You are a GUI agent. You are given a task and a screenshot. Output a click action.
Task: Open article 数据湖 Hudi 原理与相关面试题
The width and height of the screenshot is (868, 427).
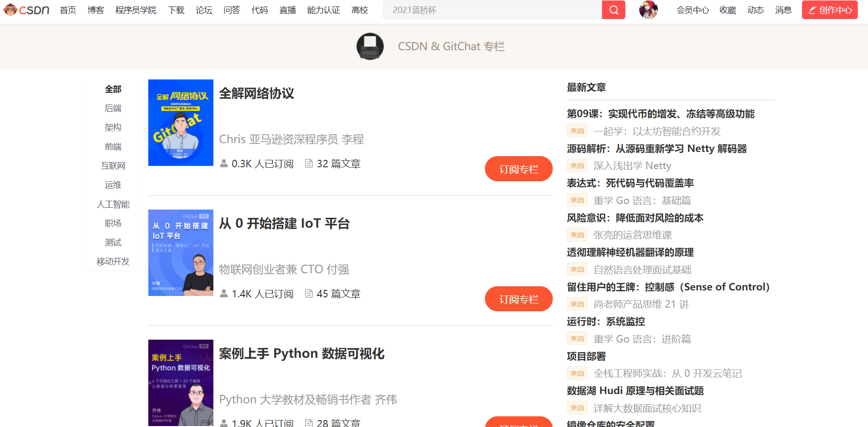coord(636,391)
